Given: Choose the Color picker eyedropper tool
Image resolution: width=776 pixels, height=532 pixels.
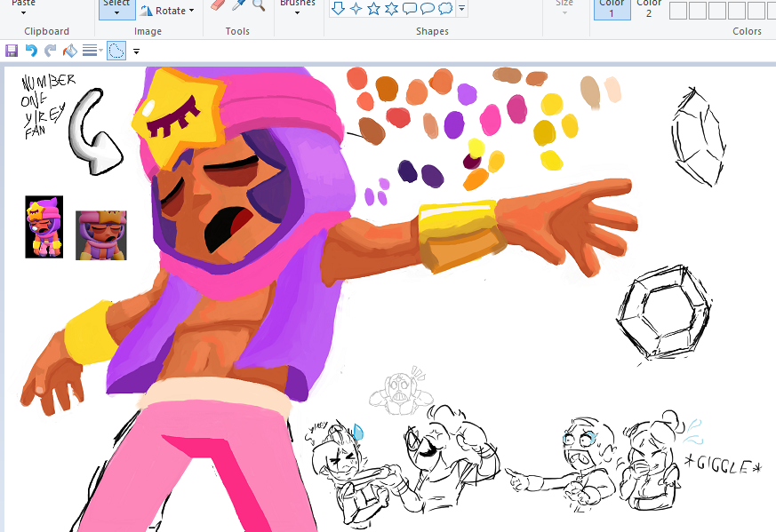Looking at the screenshot, I should (x=239, y=5).
